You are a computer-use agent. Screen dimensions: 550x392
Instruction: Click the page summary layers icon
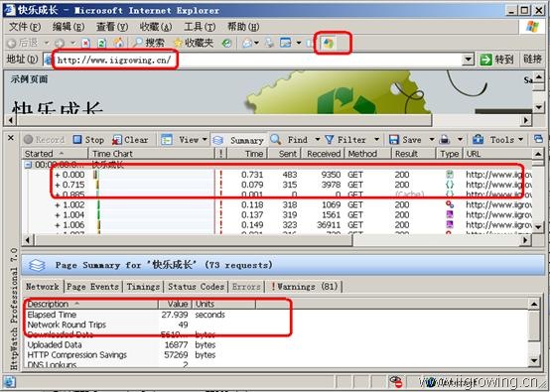[x=37, y=265]
